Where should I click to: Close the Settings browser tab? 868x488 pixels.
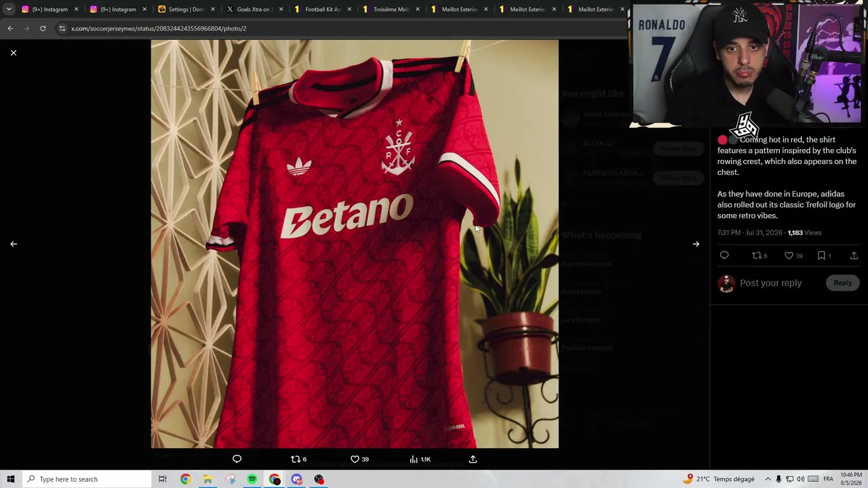coord(213,9)
